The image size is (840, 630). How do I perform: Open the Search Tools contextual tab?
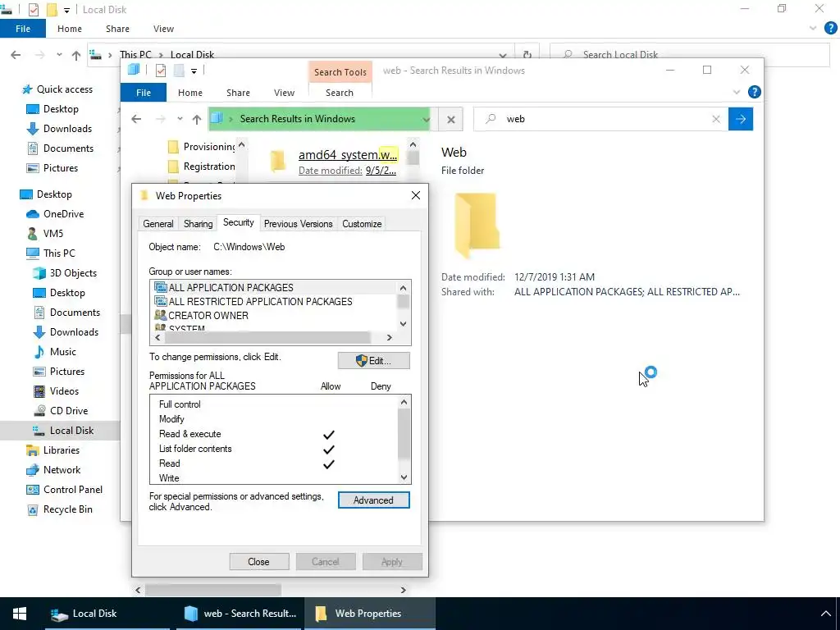point(340,72)
